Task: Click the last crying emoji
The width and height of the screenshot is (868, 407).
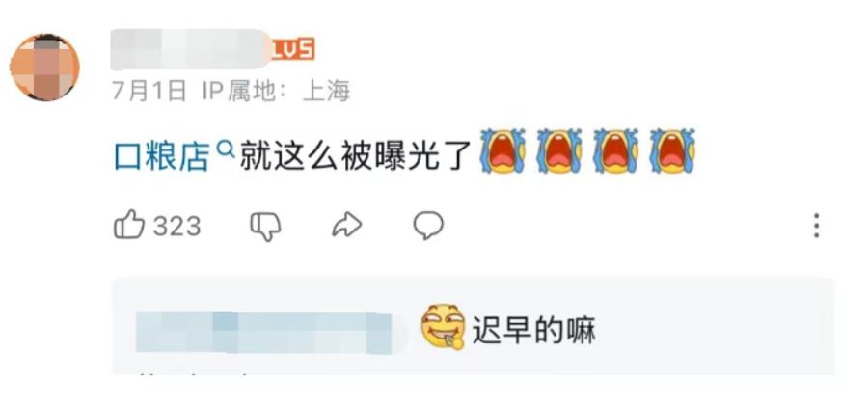Action: click(x=672, y=150)
